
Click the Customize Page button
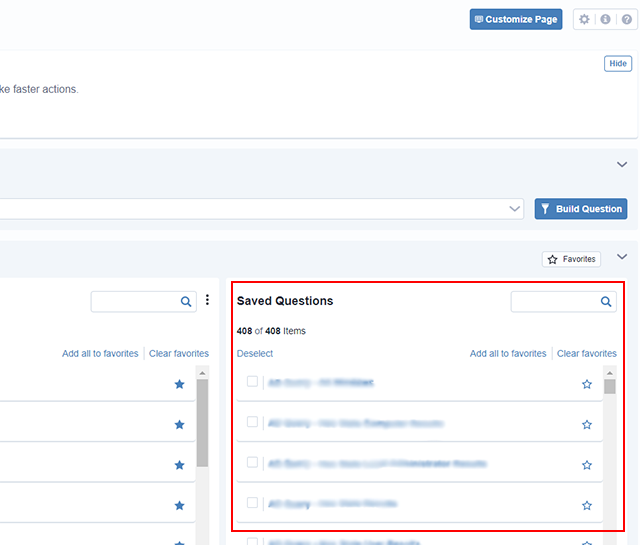(x=515, y=19)
